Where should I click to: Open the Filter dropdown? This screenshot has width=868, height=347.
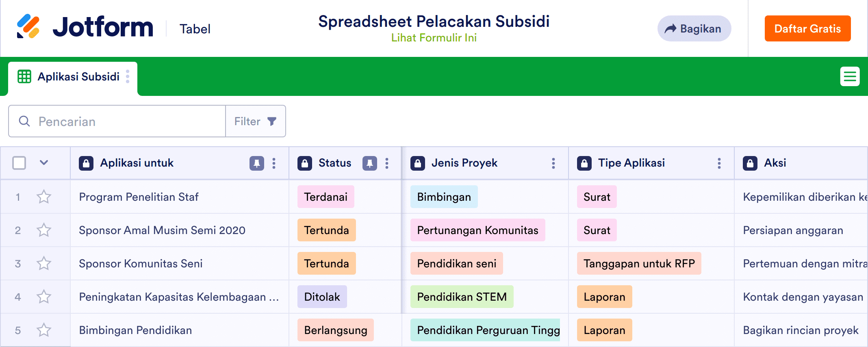(x=255, y=121)
